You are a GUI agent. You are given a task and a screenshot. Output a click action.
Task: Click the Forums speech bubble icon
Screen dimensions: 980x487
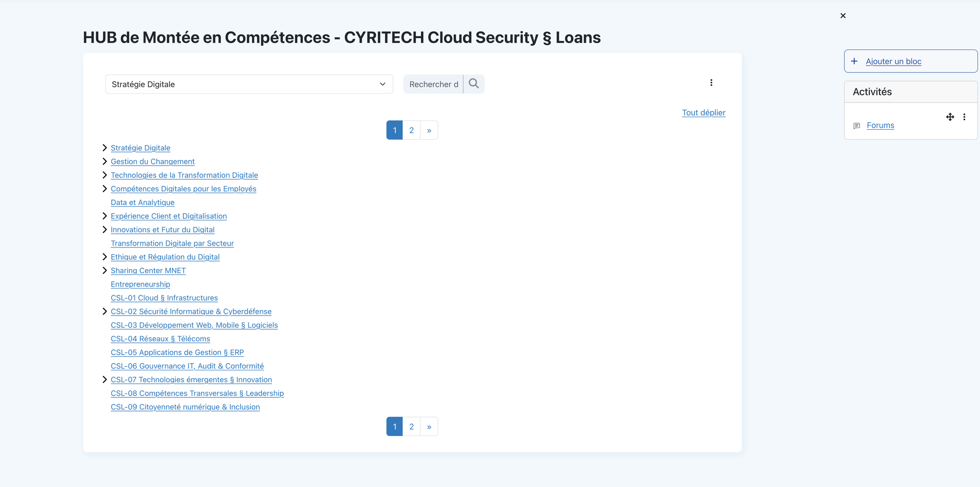[857, 126]
